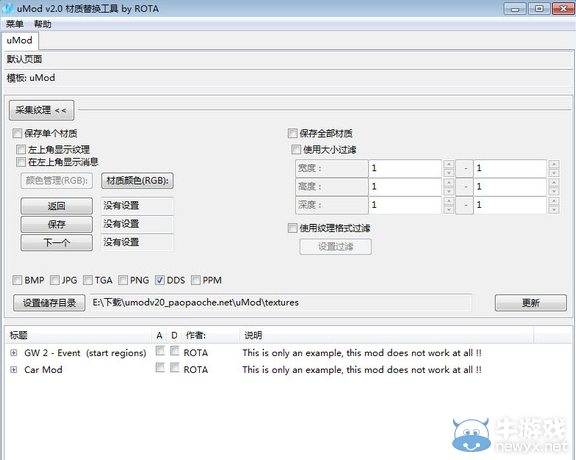
Task: Open the 帮助 menu
Action: click(x=43, y=24)
